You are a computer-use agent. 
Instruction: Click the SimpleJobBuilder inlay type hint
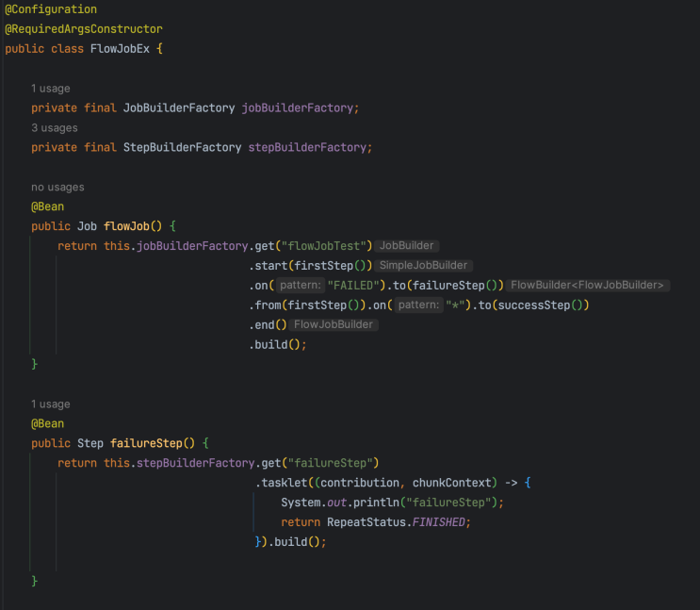[x=423, y=266]
